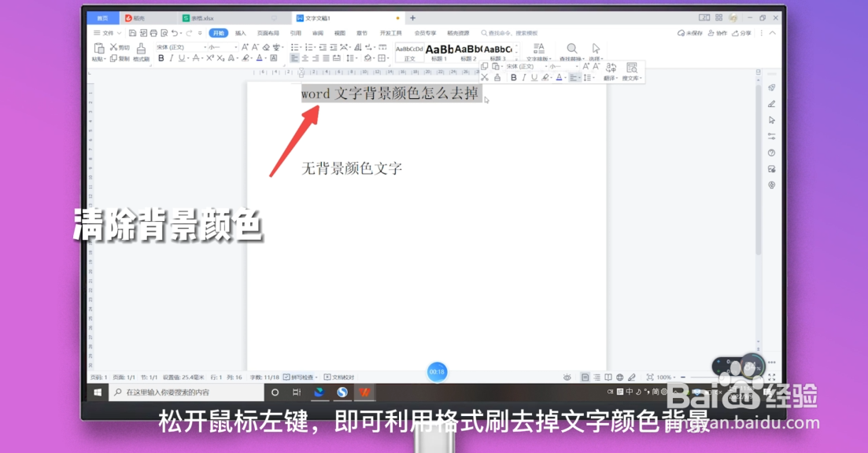Click the Collaborate (协作) button
The height and width of the screenshot is (453, 868).
coord(718,33)
